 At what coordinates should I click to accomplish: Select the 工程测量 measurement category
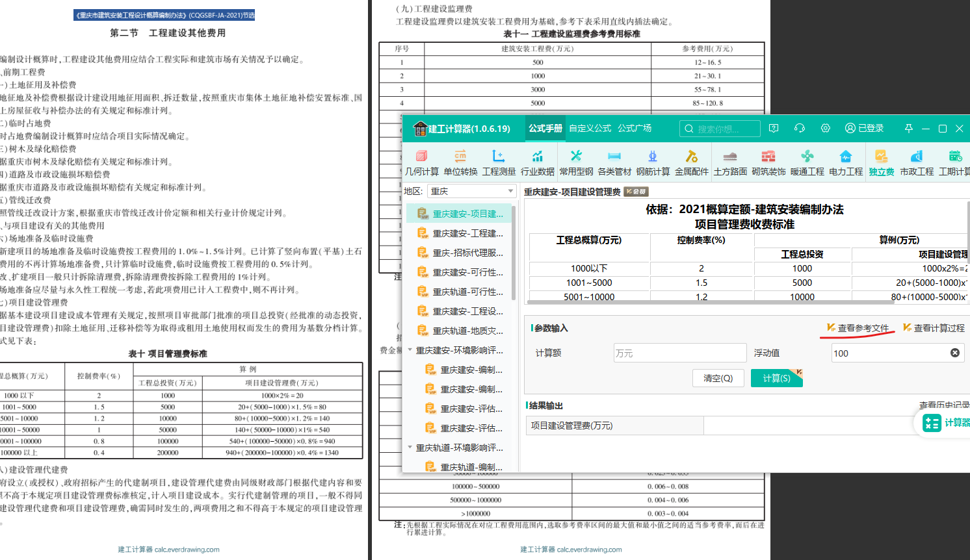(x=499, y=162)
